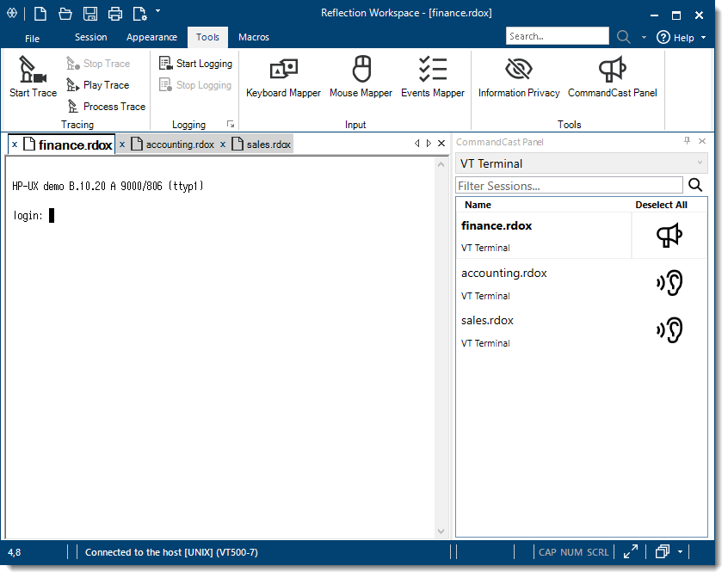
Task: Switch to the Macros ribbon tab
Action: coord(254,37)
